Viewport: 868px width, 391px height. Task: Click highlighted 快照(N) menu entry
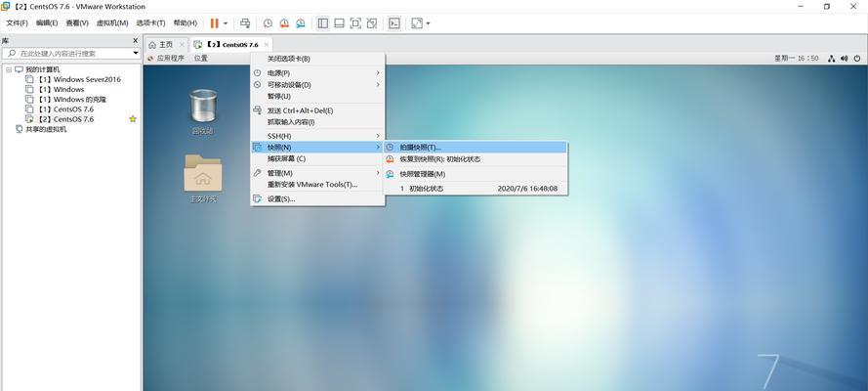tap(317, 148)
